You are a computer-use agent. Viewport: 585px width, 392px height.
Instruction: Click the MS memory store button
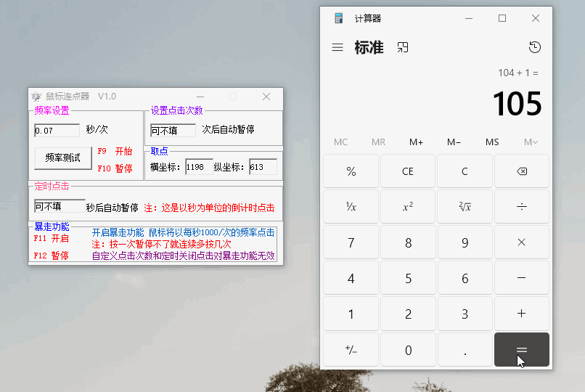tap(492, 142)
